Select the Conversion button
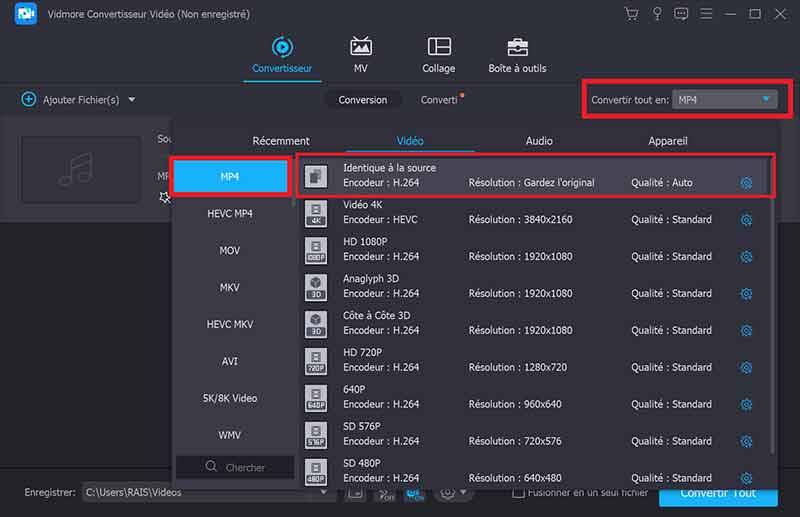 click(x=362, y=100)
